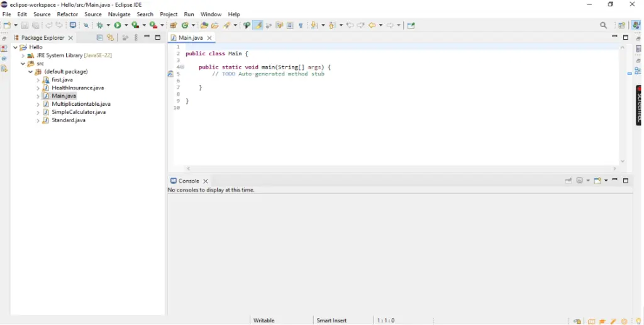Screen dimensions: 644x325
Task: Click the editor vertical scrollbar down arrow
Action: tap(623, 162)
